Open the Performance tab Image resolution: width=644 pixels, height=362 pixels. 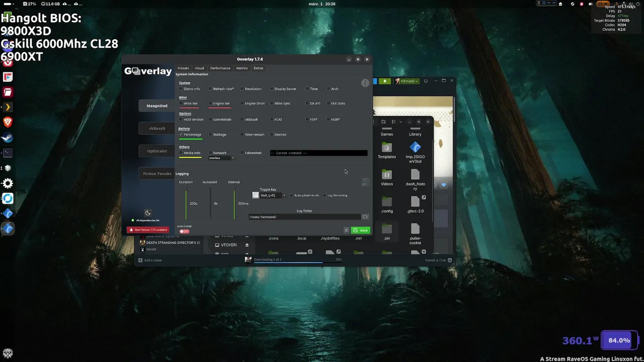(220, 68)
